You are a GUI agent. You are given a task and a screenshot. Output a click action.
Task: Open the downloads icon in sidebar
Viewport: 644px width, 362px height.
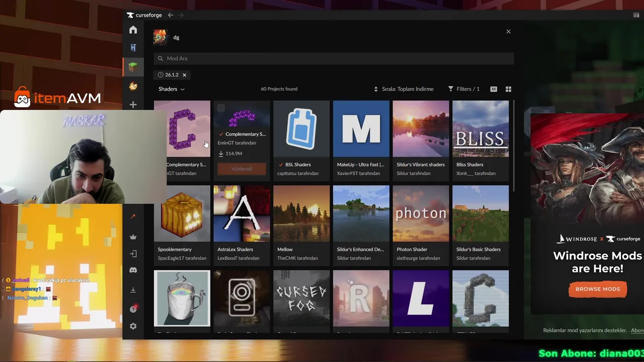133,290
